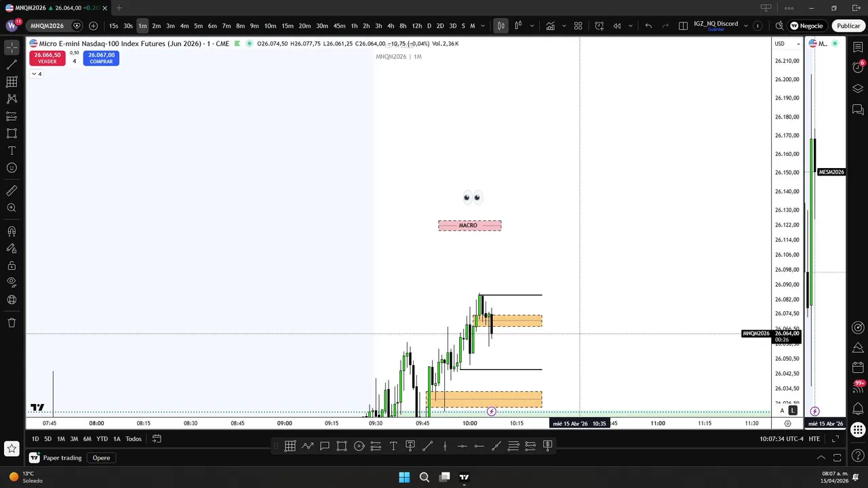The width and height of the screenshot is (868, 488).
Task: Open the alerts panel with red badge
Action: coord(858,67)
